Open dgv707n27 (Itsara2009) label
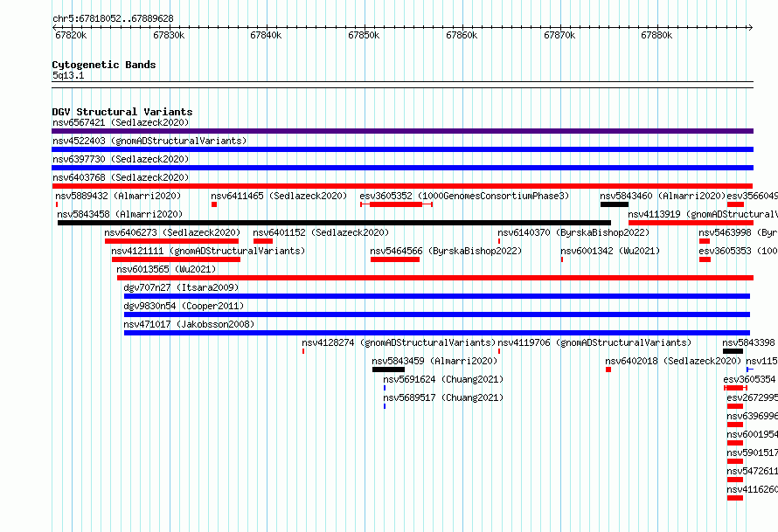 (181, 287)
